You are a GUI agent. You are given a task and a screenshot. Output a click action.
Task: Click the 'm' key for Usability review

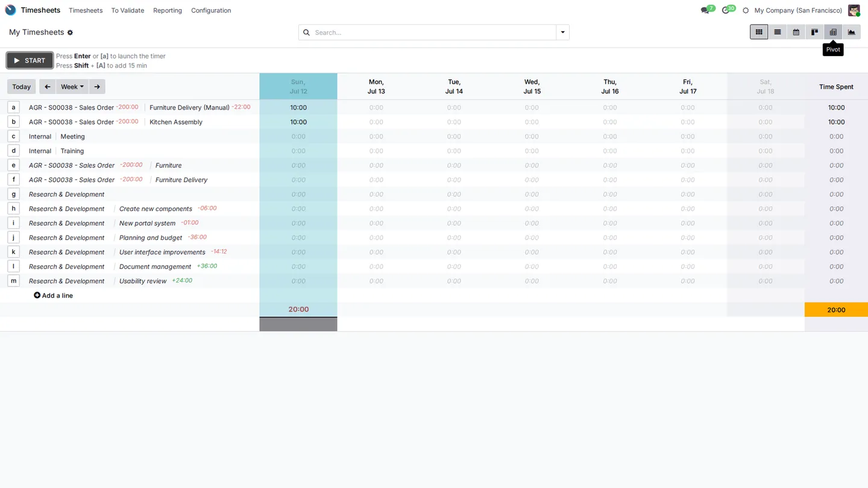(x=13, y=281)
